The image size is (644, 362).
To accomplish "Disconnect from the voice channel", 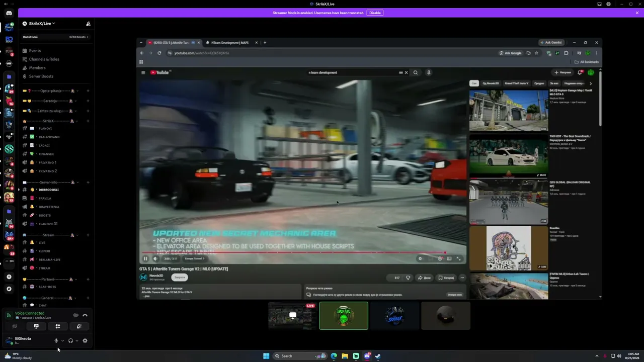I will tap(85, 315).
